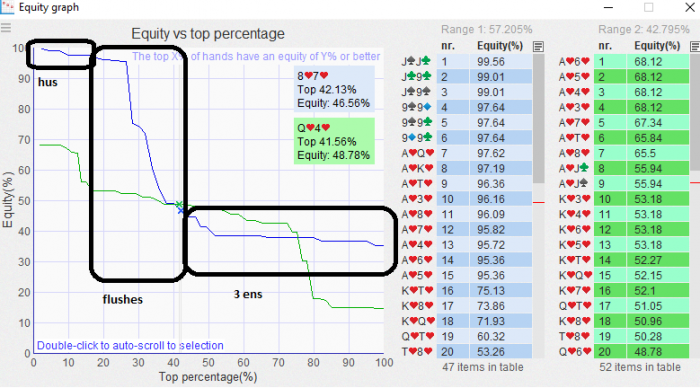This screenshot has height=388, width=700.
Task: Click the 'Range 2: 42.795%' label
Action: (644, 29)
